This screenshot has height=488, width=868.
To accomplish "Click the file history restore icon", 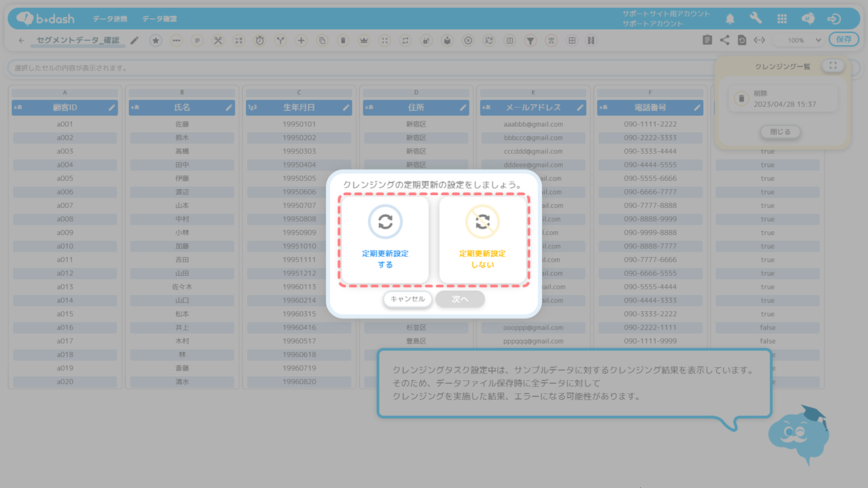I will 743,40.
